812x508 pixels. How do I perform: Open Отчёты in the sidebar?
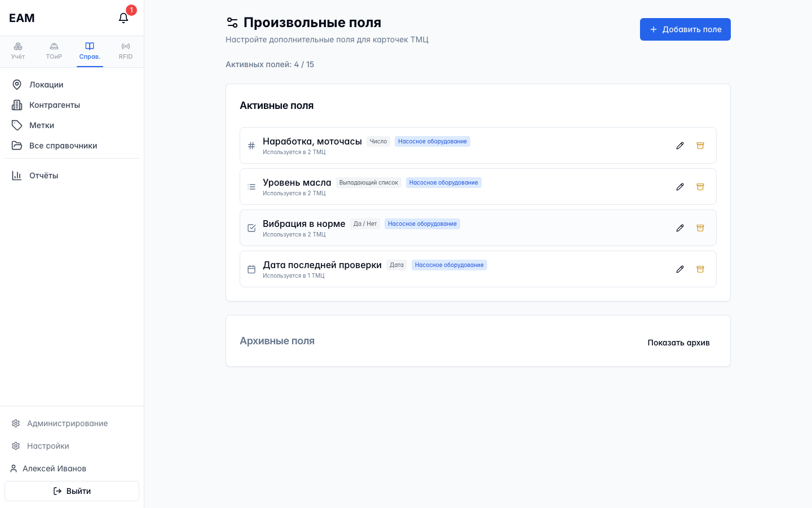coord(72,176)
